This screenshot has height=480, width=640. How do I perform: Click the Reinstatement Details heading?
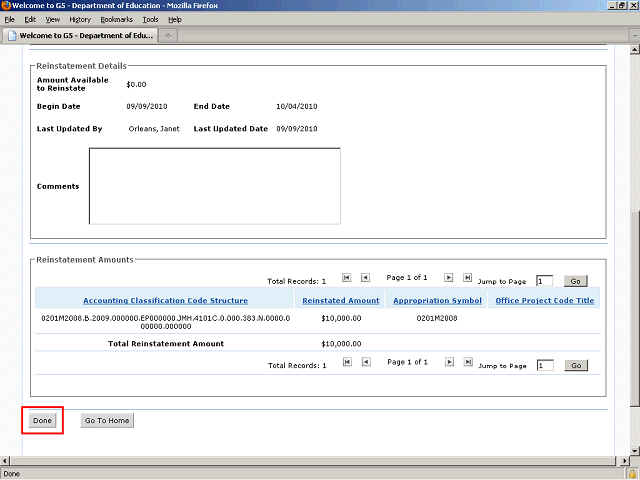[x=81, y=66]
